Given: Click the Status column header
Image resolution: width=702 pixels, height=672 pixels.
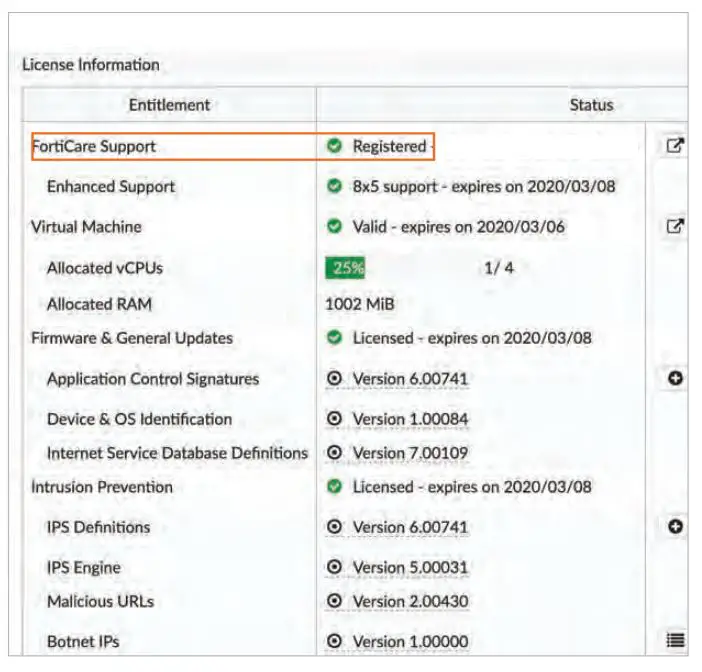Looking at the screenshot, I should [x=591, y=105].
